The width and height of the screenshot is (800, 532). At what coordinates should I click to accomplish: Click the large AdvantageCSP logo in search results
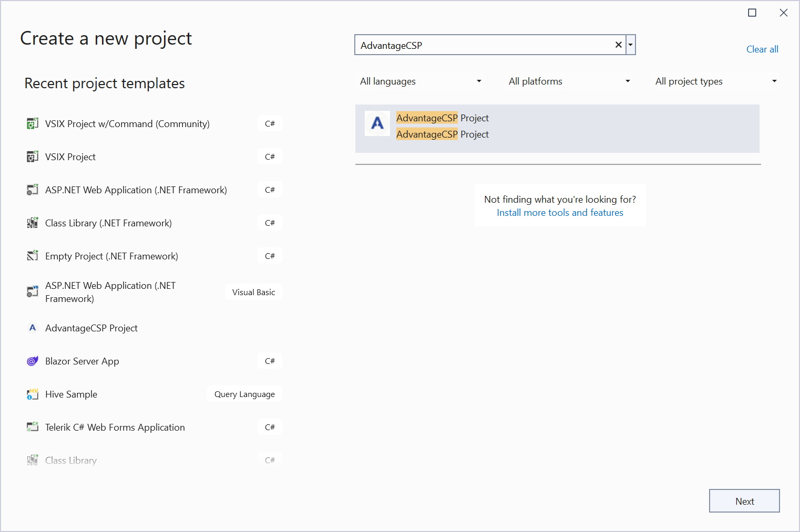point(377,123)
